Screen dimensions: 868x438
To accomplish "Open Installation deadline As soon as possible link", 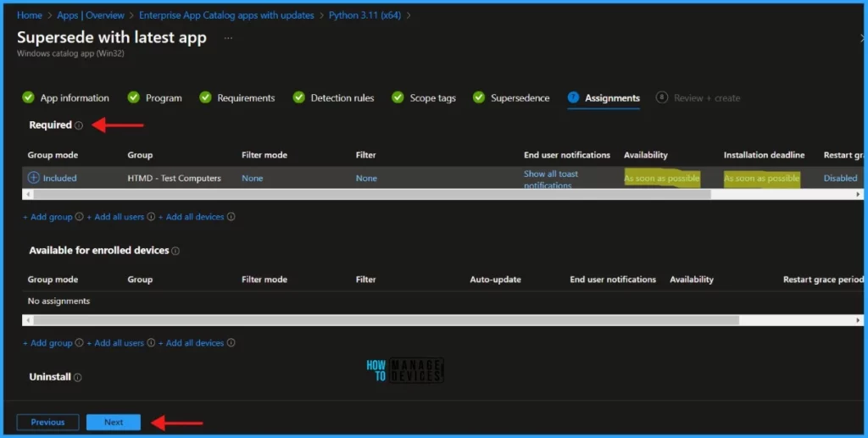I will (762, 178).
